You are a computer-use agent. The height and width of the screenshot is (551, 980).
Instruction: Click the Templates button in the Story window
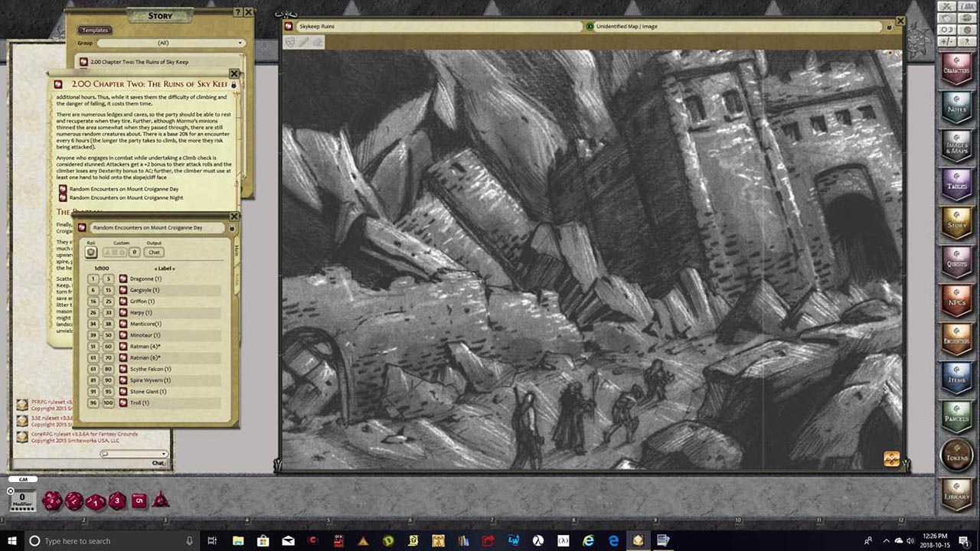pos(93,31)
